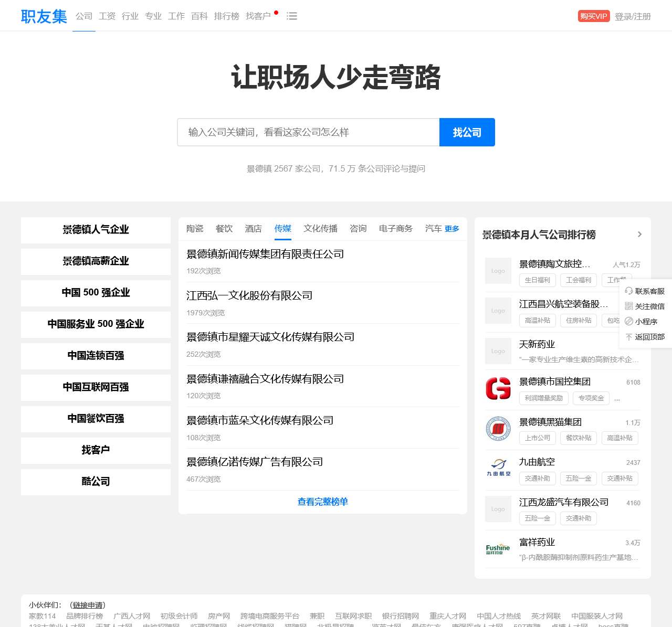
Task: Switch to 电子商务 industry tab
Action: [x=396, y=229]
